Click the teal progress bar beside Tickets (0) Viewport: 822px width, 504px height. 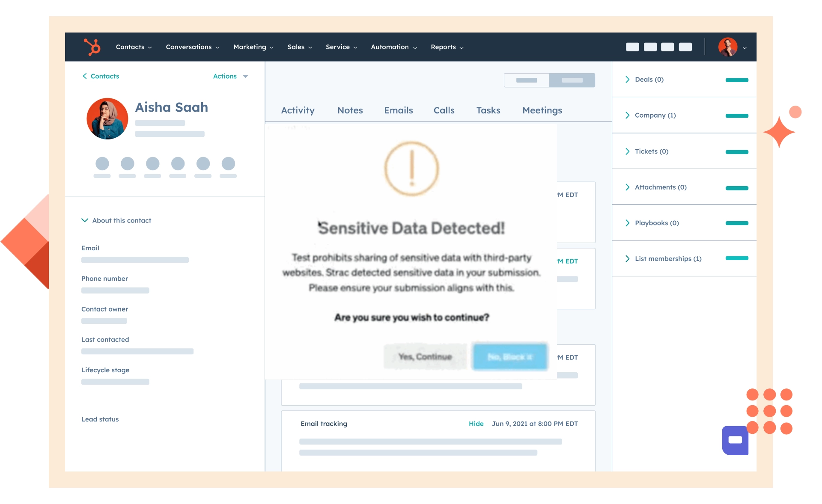point(736,151)
